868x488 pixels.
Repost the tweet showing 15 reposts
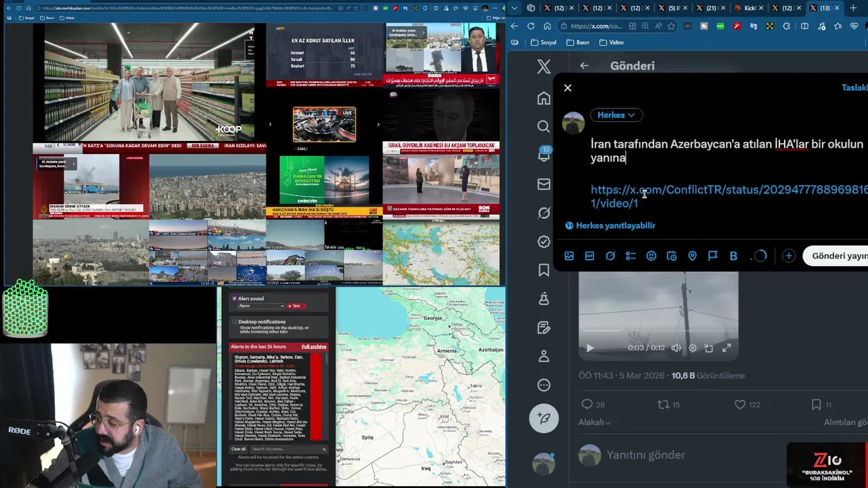click(669, 405)
